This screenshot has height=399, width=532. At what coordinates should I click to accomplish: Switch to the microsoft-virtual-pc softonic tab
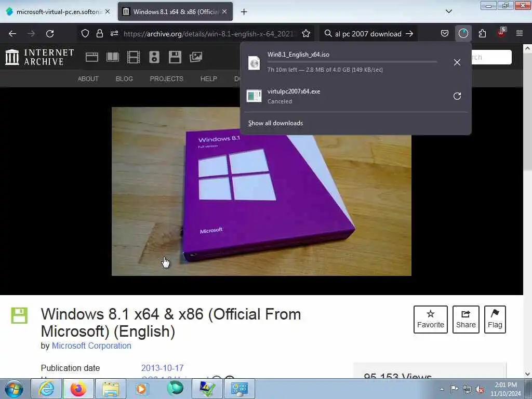pos(58,11)
